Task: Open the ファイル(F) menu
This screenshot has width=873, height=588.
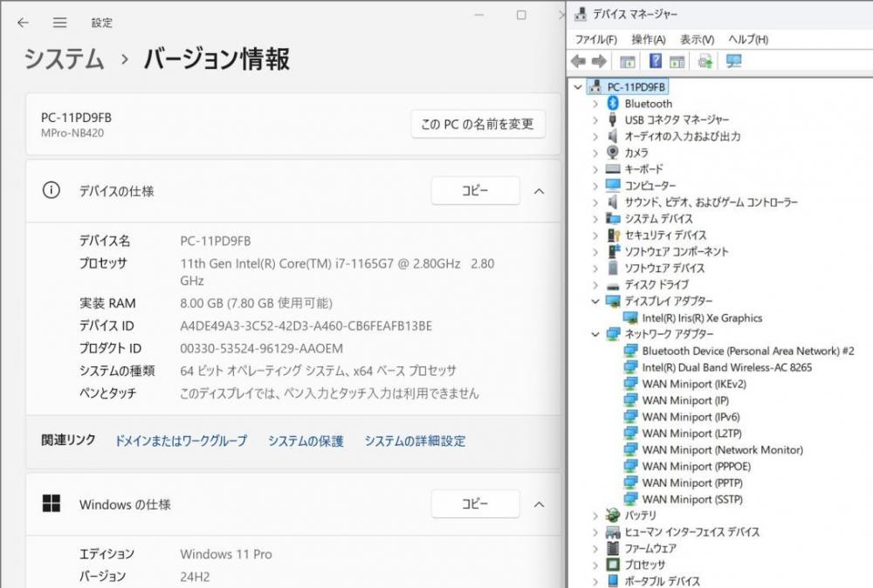Action: 595,39
